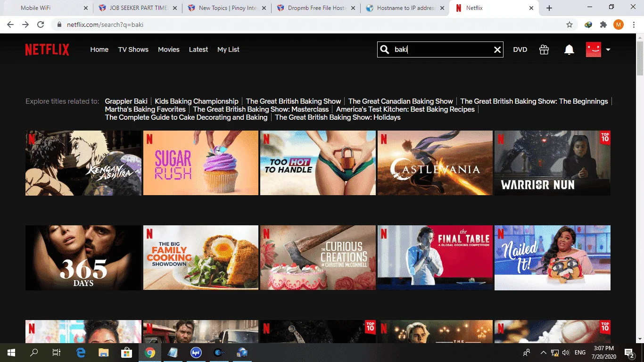Open the Windows Start menu
This screenshot has height=362, width=644.
11,353
